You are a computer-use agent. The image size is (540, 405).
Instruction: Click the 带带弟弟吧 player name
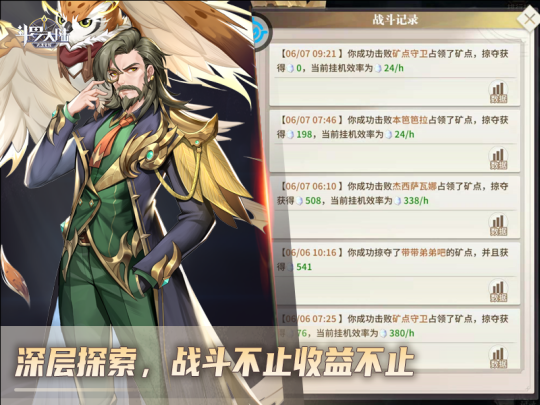pos(424,252)
